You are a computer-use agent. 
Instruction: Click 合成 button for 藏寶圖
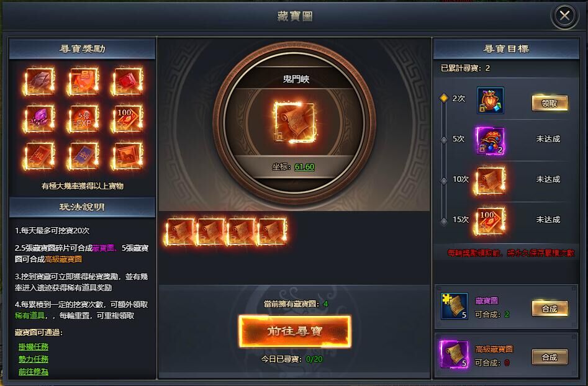[x=550, y=308]
